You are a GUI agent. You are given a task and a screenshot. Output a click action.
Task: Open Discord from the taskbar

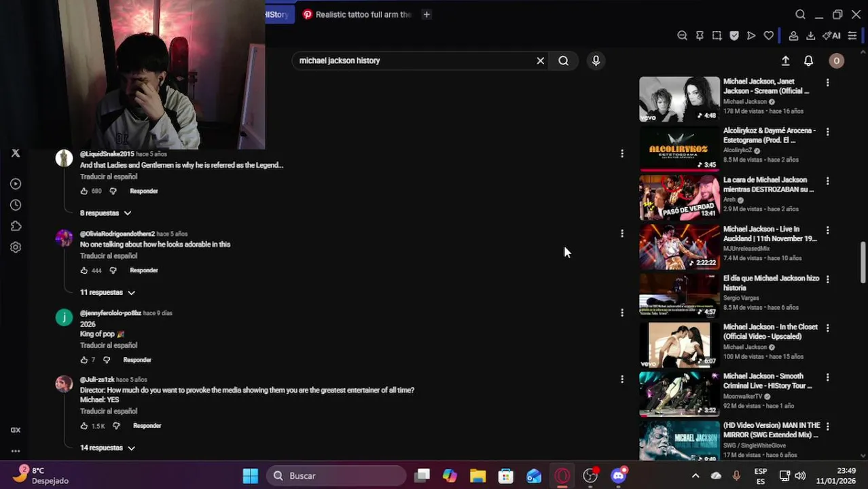619,476
